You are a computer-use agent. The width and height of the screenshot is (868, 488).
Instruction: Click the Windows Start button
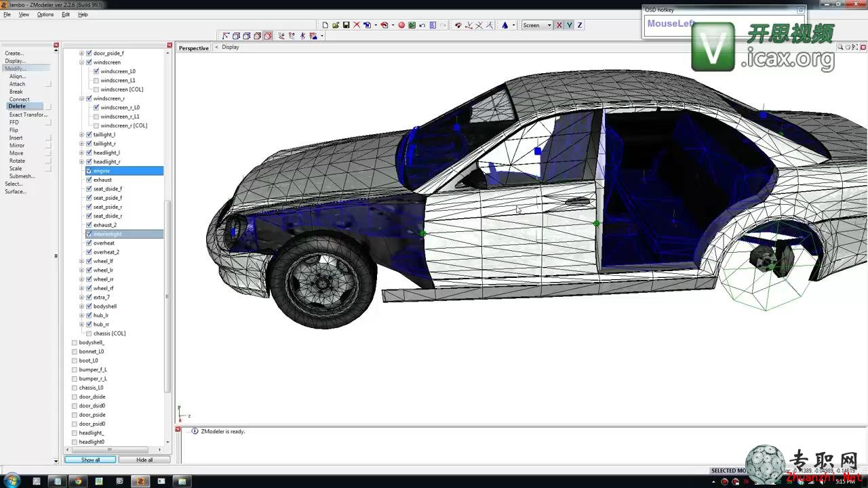point(11,481)
